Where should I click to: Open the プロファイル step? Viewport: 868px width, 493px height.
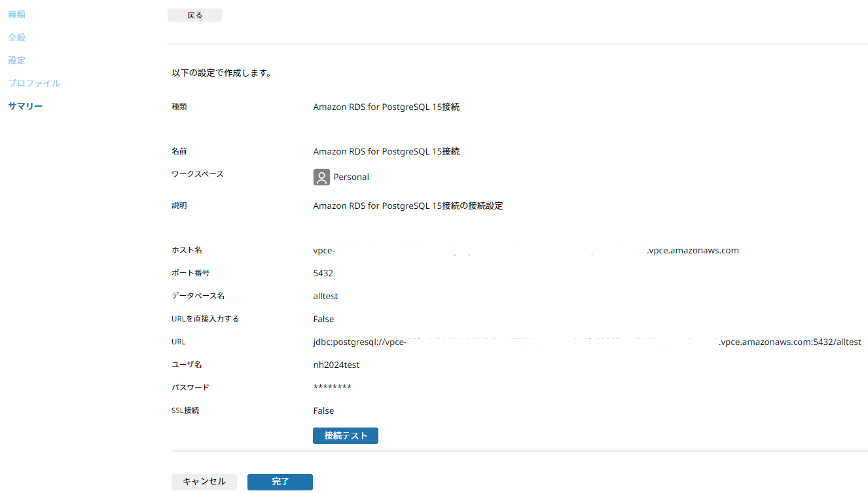pyautogui.click(x=34, y=83)
